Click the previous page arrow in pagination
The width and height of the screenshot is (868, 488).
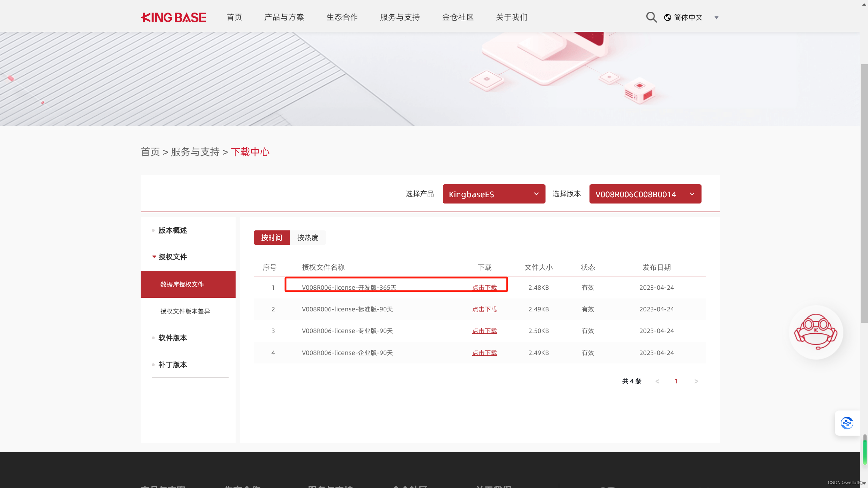point(657,381)
